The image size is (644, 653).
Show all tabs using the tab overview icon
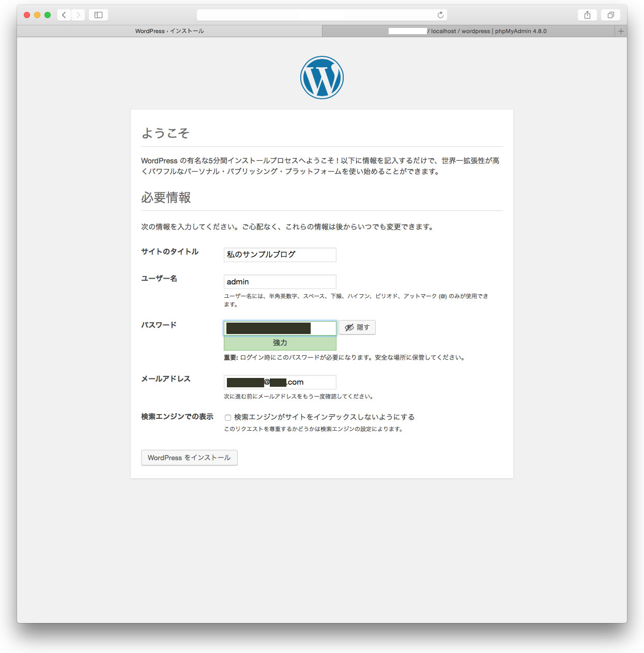pyautogui.click(x=610, y=15)
